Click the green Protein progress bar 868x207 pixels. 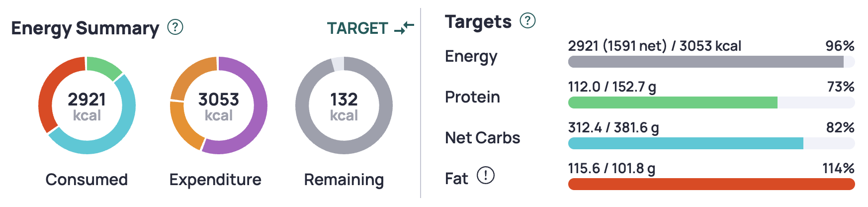[672, 103]
